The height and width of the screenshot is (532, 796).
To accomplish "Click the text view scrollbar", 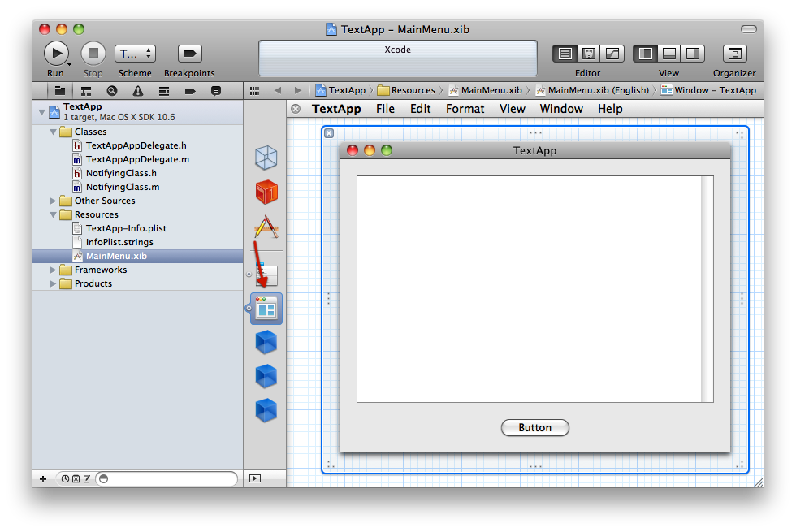I will pyautogui.click(x=707, y=289).
